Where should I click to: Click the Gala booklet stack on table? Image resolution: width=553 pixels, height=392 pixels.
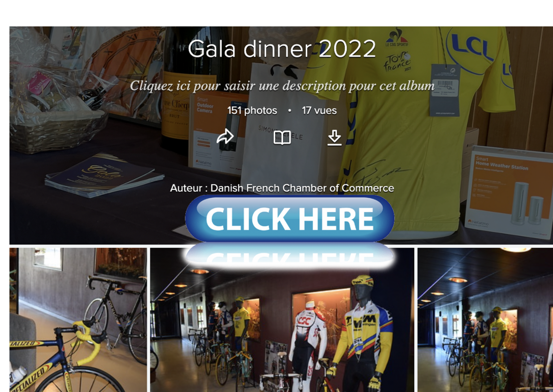(104, 175)
